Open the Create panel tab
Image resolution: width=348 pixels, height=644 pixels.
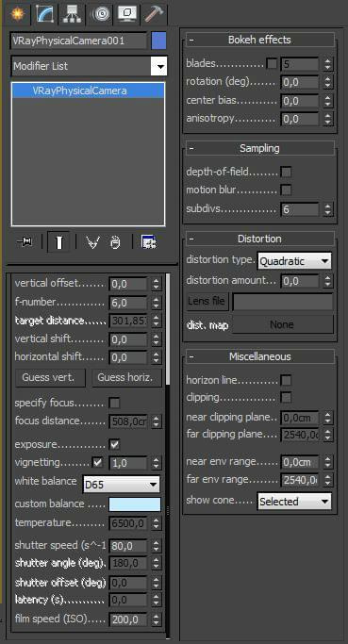(x=17, y=14)
